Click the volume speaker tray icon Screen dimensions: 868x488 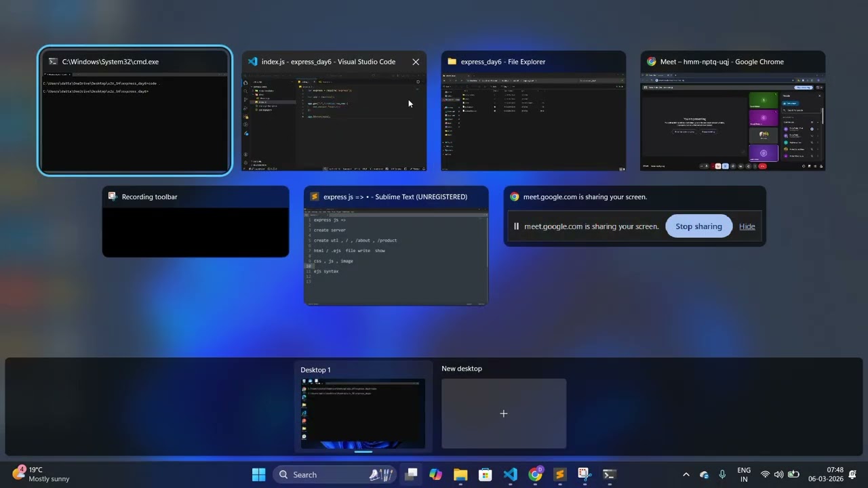click(778, 474)
